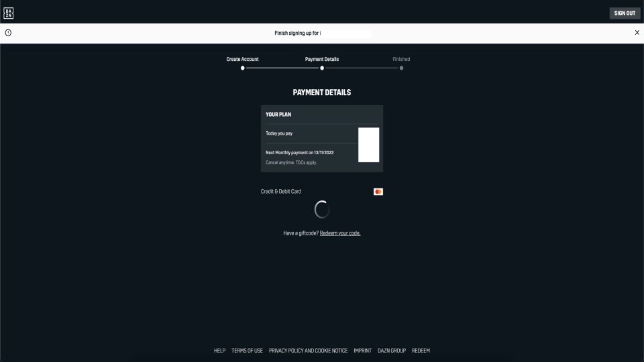
Task: Click the Finish signing up for banner text
Action: pyautogui.click(x=297, y=33)
